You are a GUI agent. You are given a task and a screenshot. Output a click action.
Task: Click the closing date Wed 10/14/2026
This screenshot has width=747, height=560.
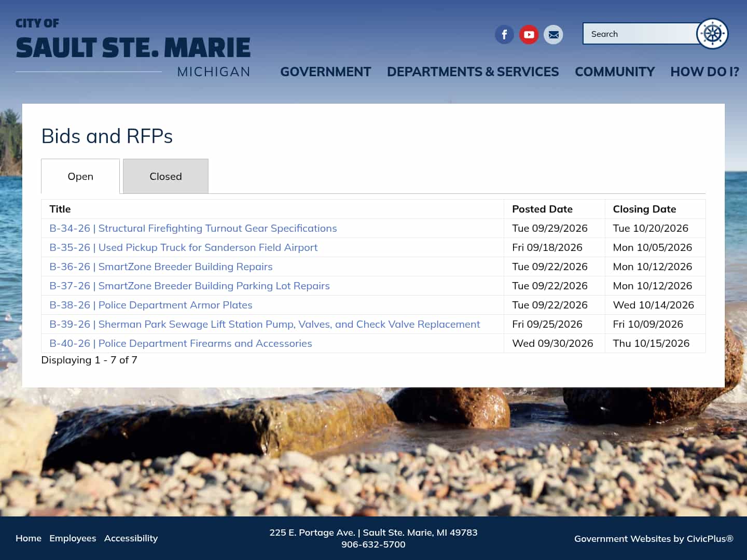[x=654, y=305]
